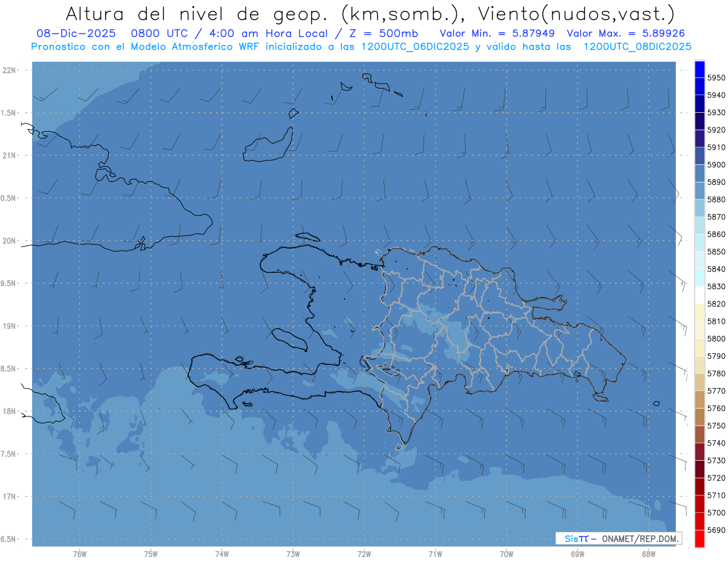Click the '5950' colorbar label
This screenshot has height=562, width=728.
click(x=716, y=78)
